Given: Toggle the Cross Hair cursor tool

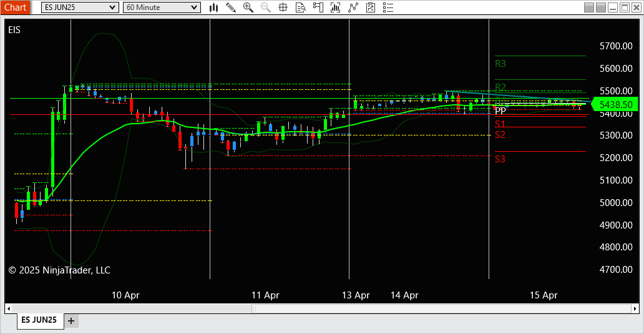Looking at the screenshot, I should [x=283, y=7].
